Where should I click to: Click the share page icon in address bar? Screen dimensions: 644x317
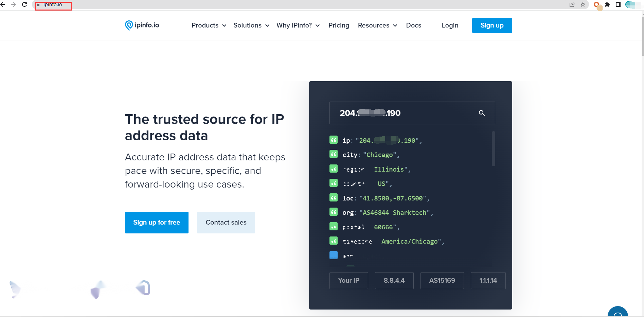point(572,4)
